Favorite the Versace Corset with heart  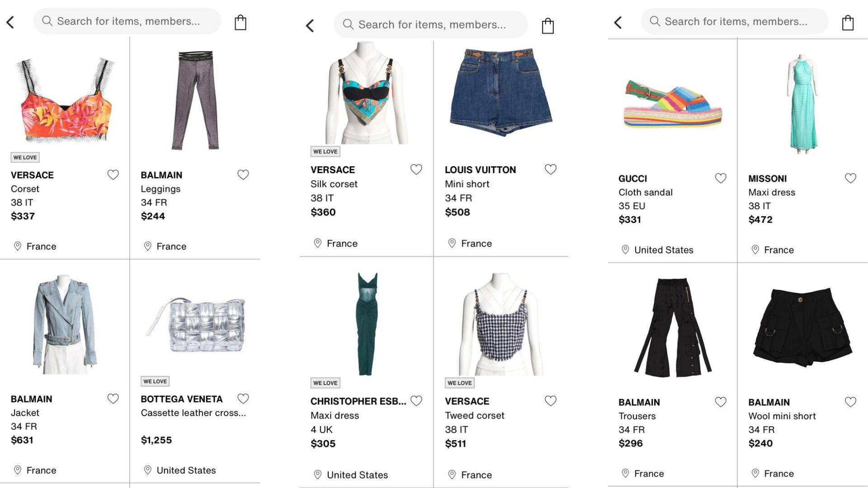click(113, 175)
